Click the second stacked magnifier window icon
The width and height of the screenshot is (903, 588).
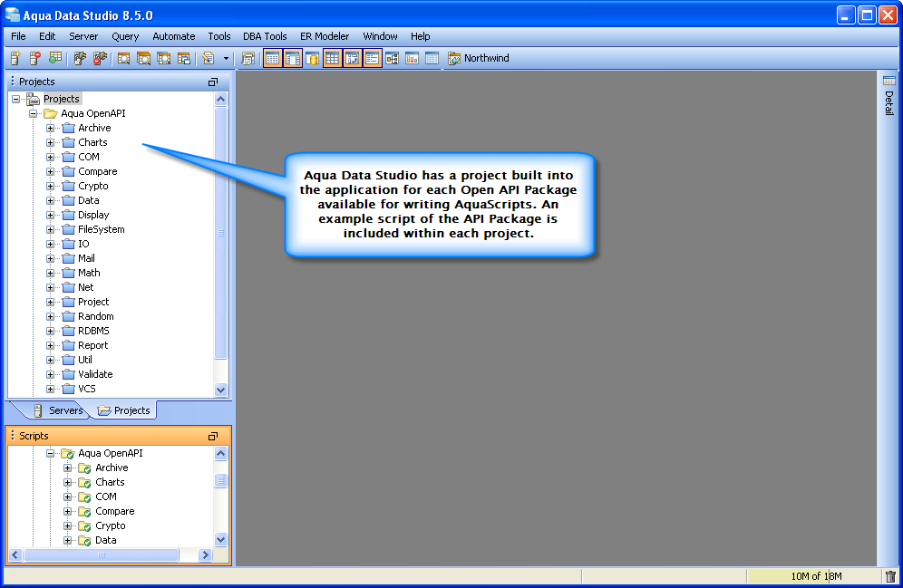[x=143, y=58]
